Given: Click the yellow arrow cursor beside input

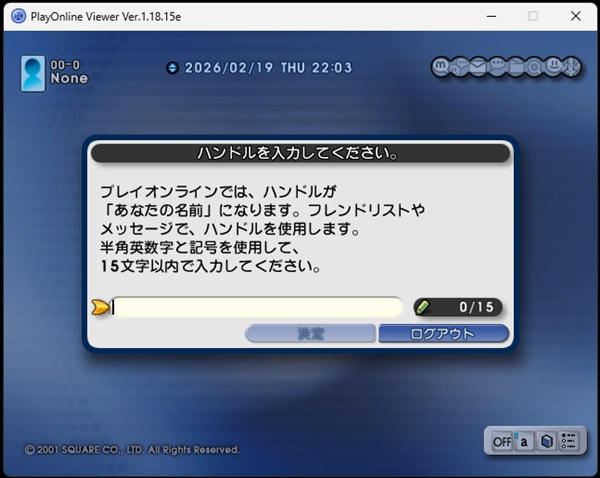Looking at the screenshot, I should [100, 307].
